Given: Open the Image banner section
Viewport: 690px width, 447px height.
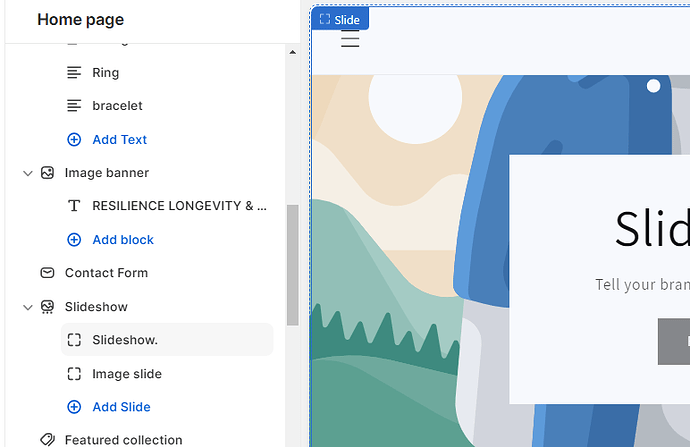Looking at the screenshot, I should [x=106, y=173].
